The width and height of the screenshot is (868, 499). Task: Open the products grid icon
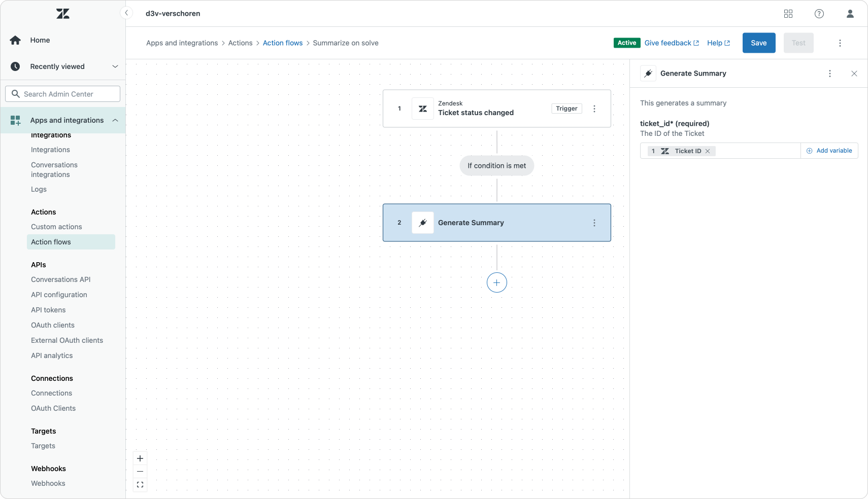788,14
